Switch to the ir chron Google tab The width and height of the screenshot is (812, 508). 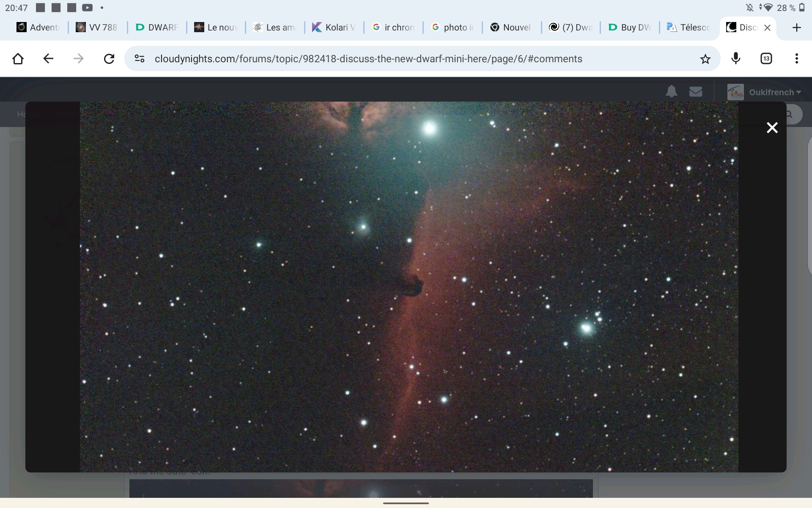click(x=393, y=28)
